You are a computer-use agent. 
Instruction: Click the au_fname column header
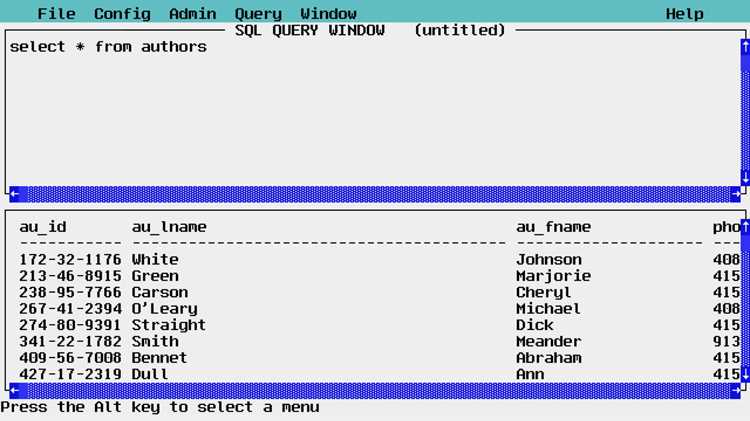pos(553,227)
